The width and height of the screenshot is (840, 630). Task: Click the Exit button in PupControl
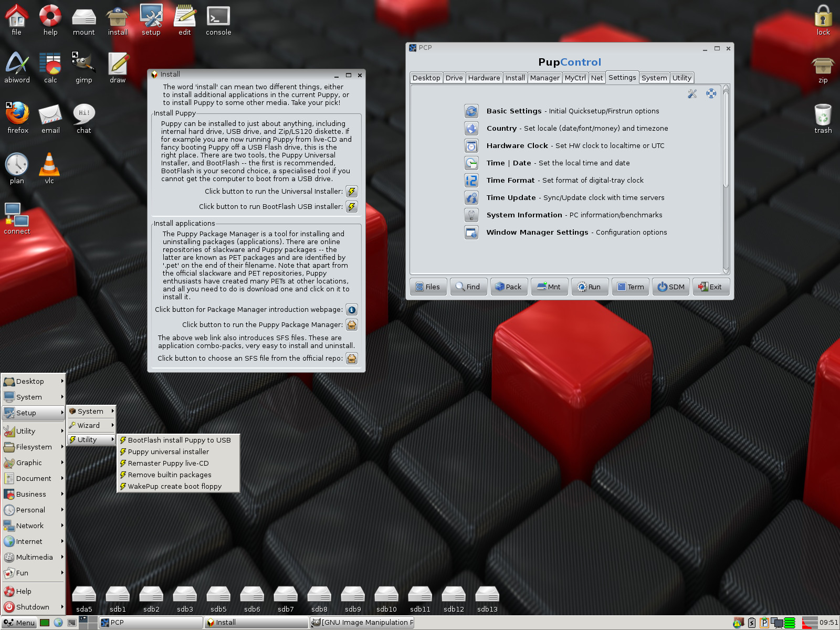click(x=711, y=287)
